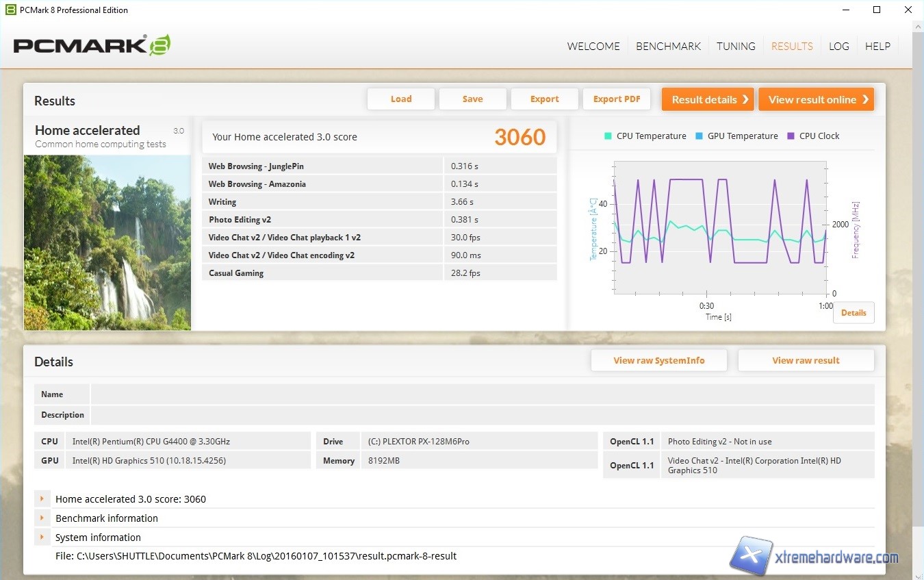Open Result details

coord(707,99)
